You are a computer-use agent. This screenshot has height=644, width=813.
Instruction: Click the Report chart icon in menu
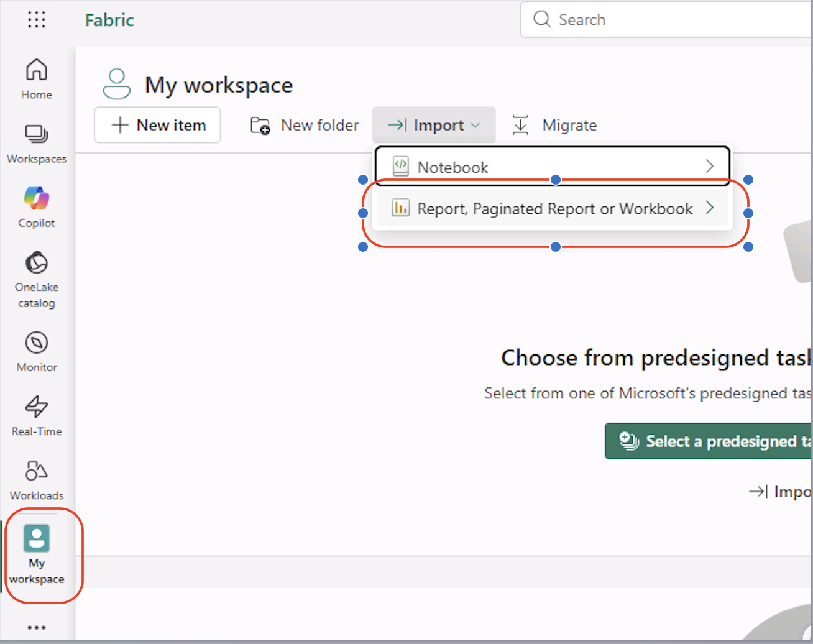pos(401,208)
